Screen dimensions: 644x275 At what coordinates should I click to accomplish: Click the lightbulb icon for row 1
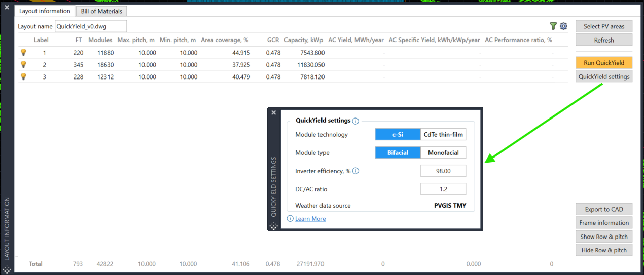point(23,52)
